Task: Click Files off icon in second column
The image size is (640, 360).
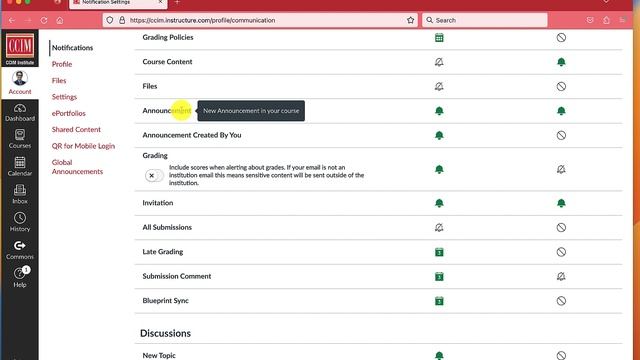Action: tap(561, 87)
